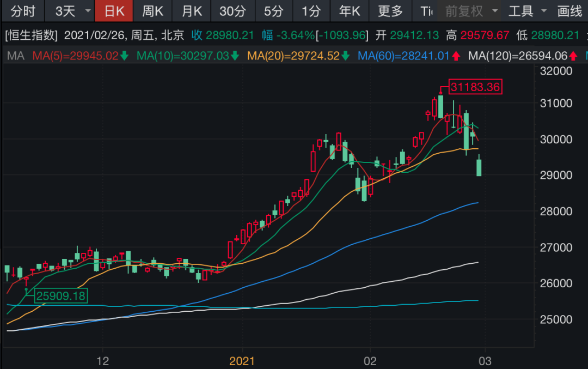
Task: Switch to the 分时 intraday chart view
Action: tap(22, 10)
